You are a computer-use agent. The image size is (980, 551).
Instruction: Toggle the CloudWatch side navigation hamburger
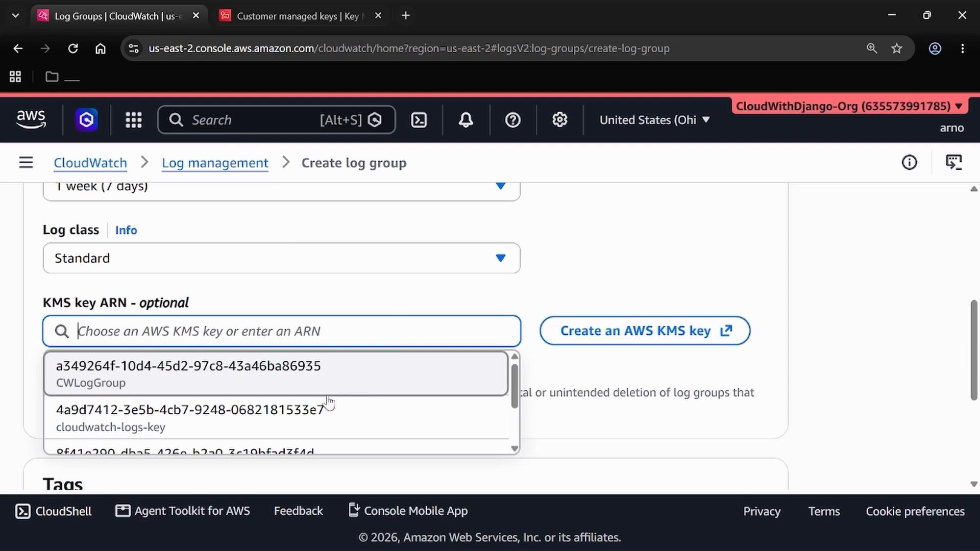pos(26,163)
